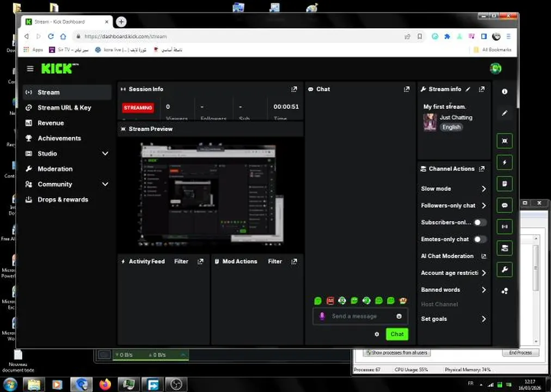
Task: Open Revenue in the sidebar
Action: point(67,123)
